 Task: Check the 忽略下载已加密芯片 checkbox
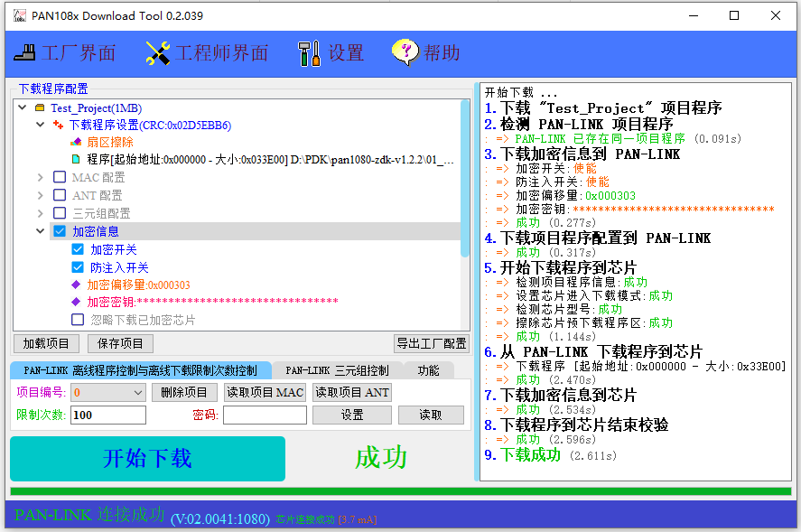click(78, 320)
